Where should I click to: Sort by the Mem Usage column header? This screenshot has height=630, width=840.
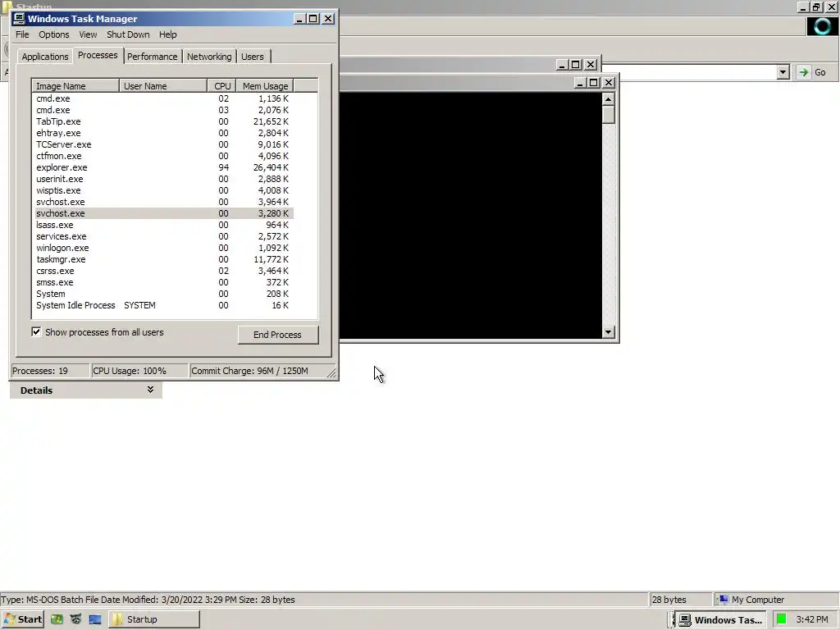(265, 85)
